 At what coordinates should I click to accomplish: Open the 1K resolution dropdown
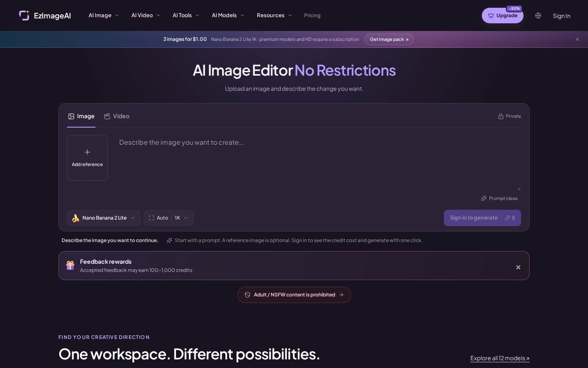181,218
